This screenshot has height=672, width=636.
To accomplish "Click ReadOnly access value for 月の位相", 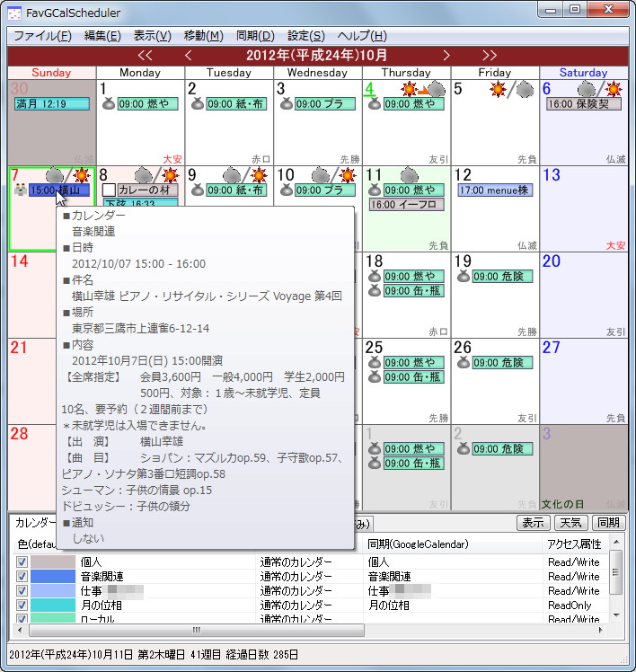I will click(570, 606).
